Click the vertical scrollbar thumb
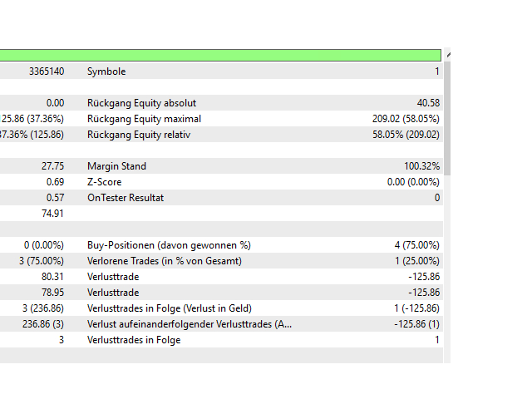This screenshot has height=399, width=532. point(447,116)
